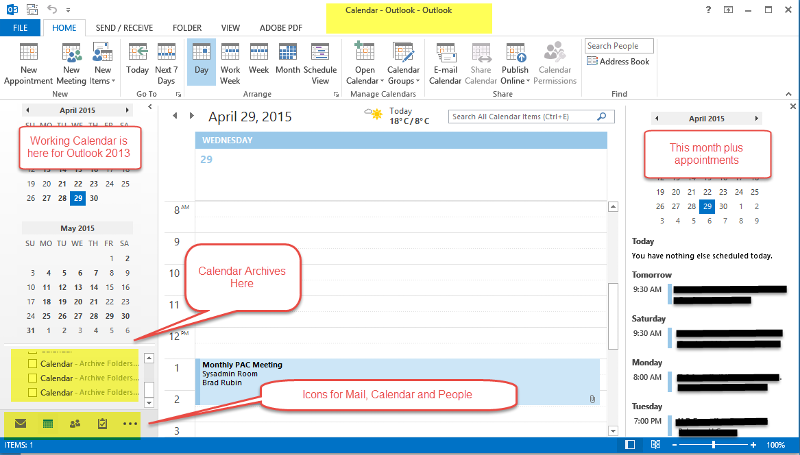Switch to Schedule View

click(x=320, y=64)
